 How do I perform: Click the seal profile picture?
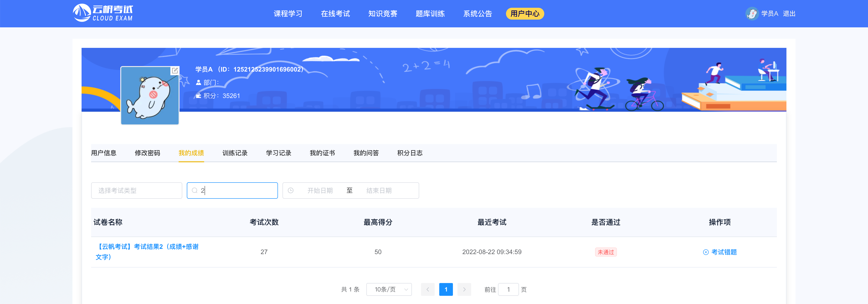click(x=150, y=95)
